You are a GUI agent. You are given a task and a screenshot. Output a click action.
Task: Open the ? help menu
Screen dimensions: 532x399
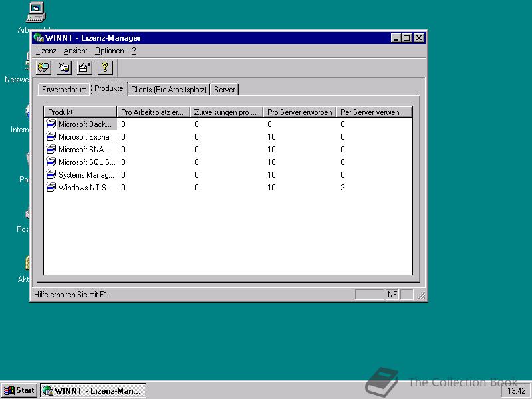134,51
